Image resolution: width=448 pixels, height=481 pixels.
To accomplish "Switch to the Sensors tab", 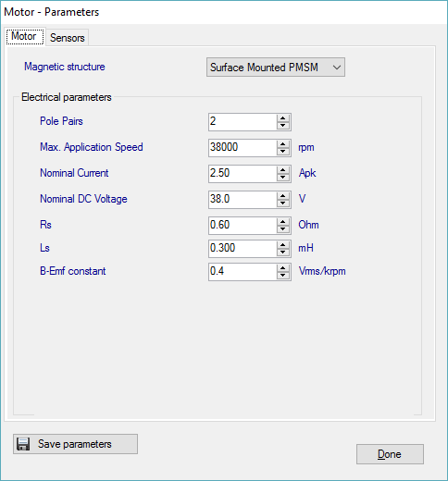I will 68,38.
